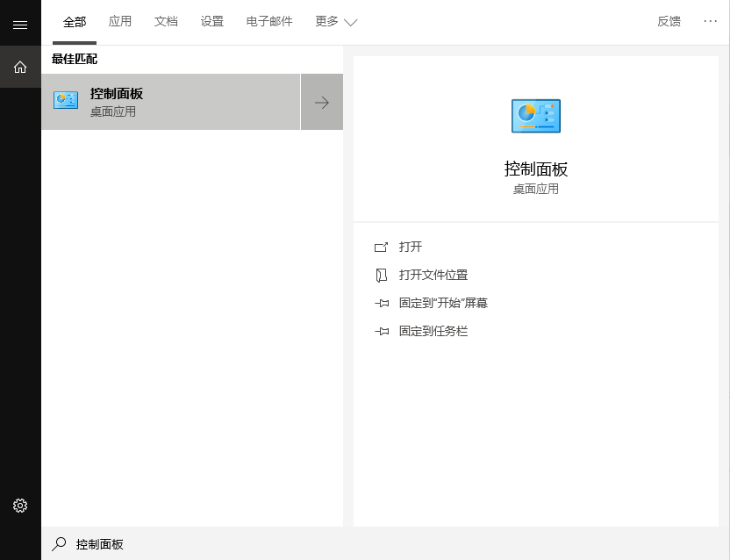Click 打开 to launch 控制面板

tap(410, 247)
